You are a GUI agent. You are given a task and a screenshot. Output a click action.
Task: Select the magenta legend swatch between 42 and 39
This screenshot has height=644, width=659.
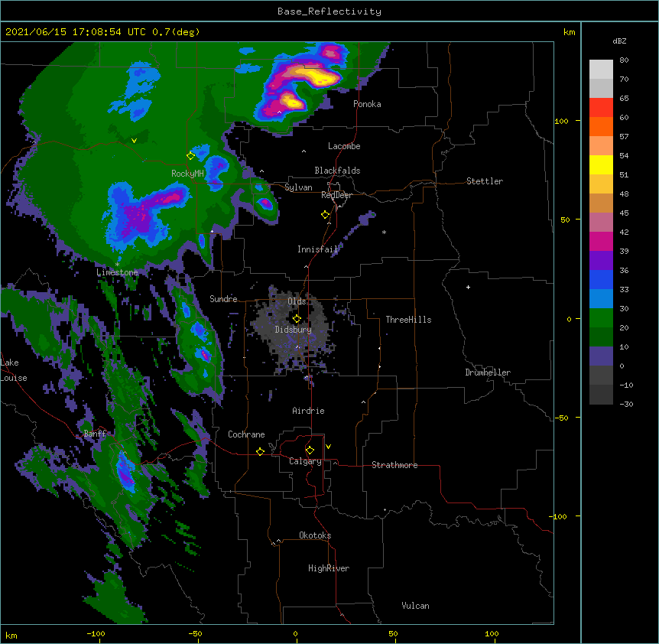pyautogui.click(x=601, y=242)
